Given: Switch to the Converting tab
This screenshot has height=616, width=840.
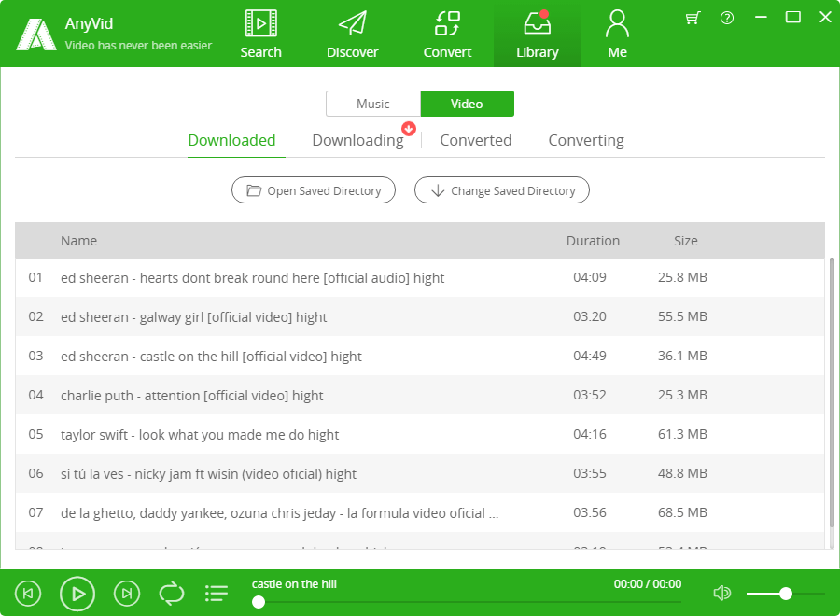Looking at the screenshot, I should pyautogui.click(x=586, y=140).
